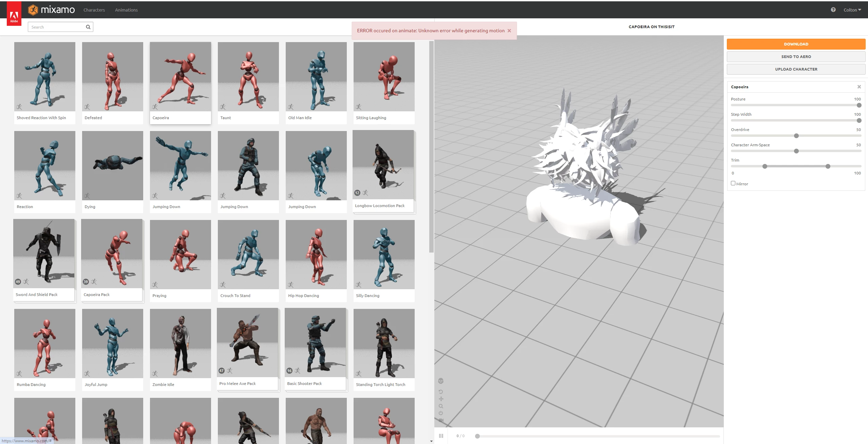Image resolution: width=868 pixels, height=444 pixels.
Task: Toggle the camera follow icon
Action: pos(441,420)
